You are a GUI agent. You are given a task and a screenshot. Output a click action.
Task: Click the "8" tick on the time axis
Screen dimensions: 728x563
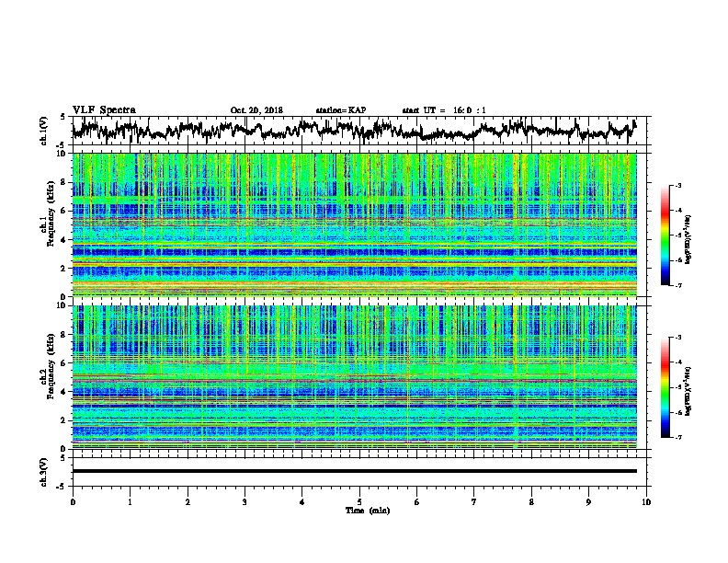(x=531, y=502)
